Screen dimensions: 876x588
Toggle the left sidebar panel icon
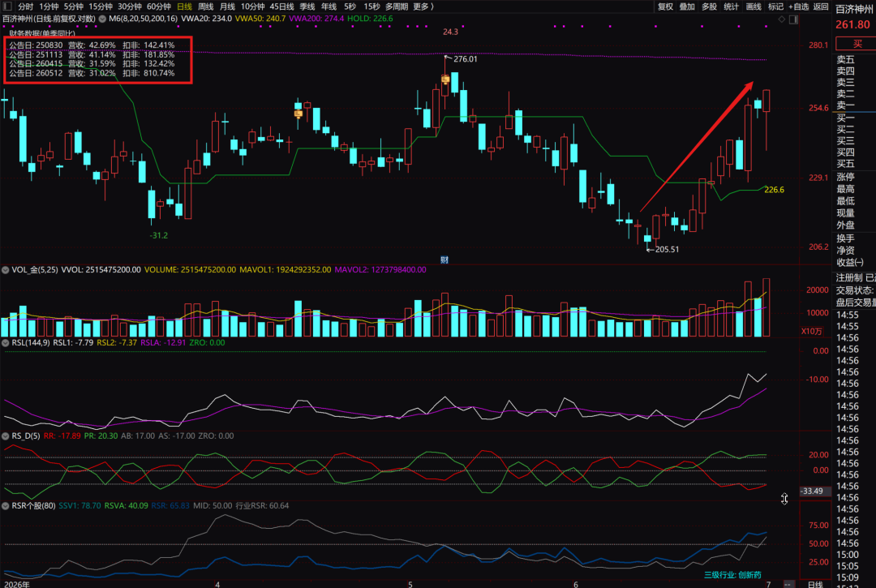(6, 6)
